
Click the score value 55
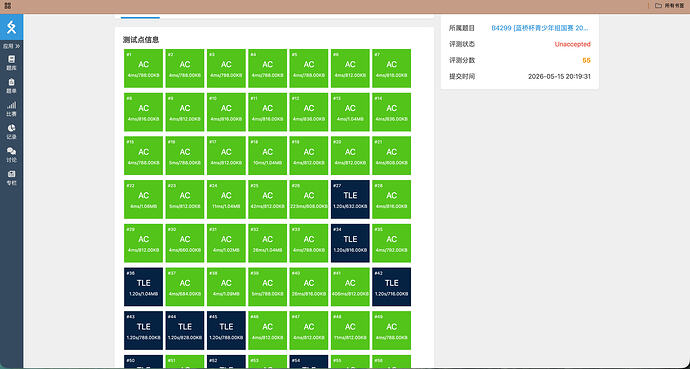coord(586,60)
